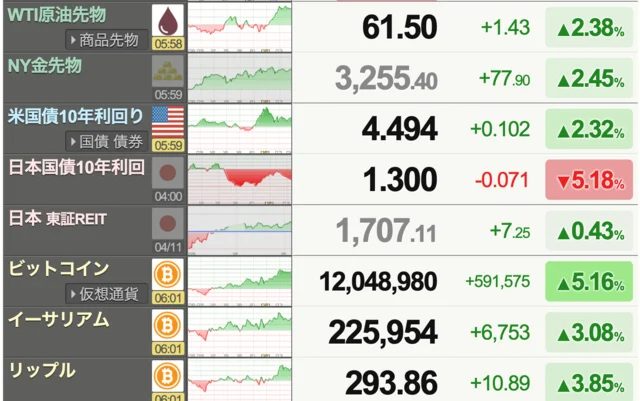This screenshot has width=640, height=401.
Task: Select the 米国債10年利回り row label
Action: point(74,116)
